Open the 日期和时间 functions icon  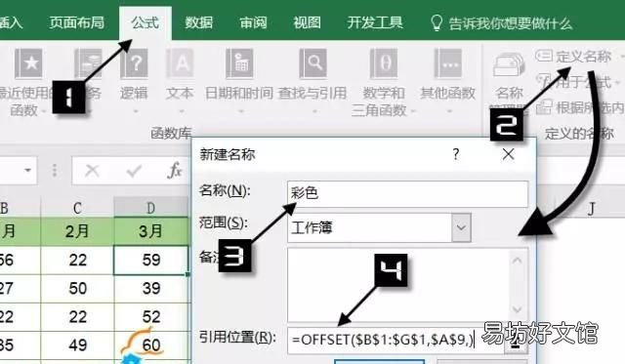point(239,63)
